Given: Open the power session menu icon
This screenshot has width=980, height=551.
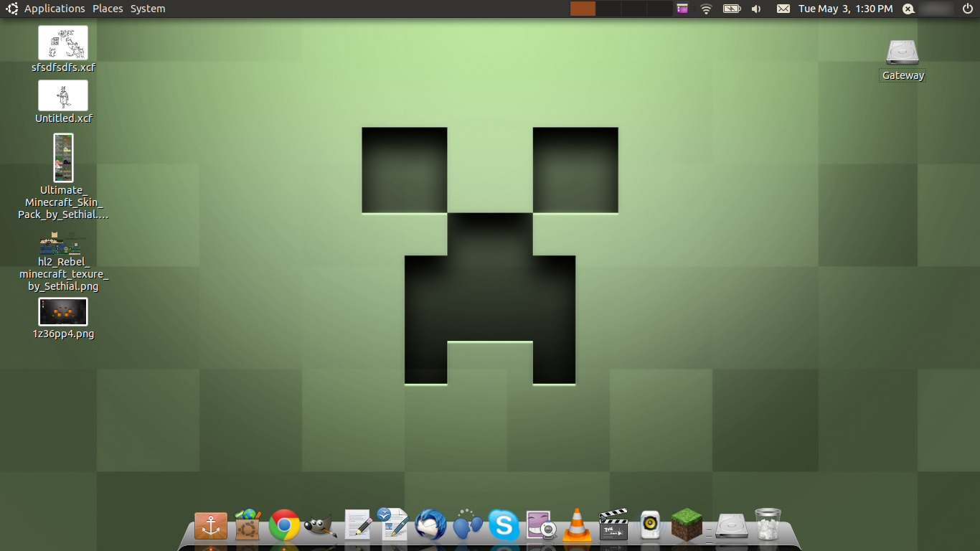Looking at the screenshot, I should pos(968,9).
